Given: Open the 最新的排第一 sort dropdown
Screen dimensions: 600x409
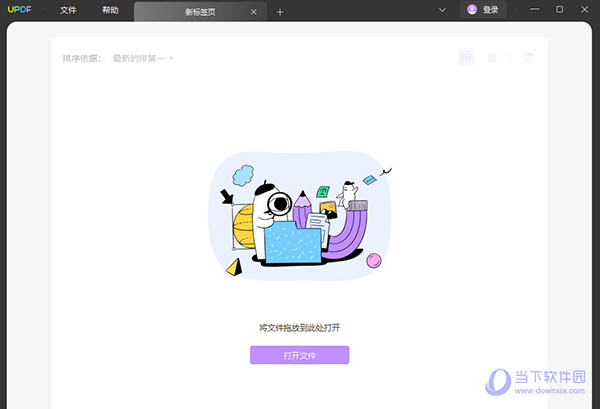Looking at the screenshot, I should (x=143, y=58).
